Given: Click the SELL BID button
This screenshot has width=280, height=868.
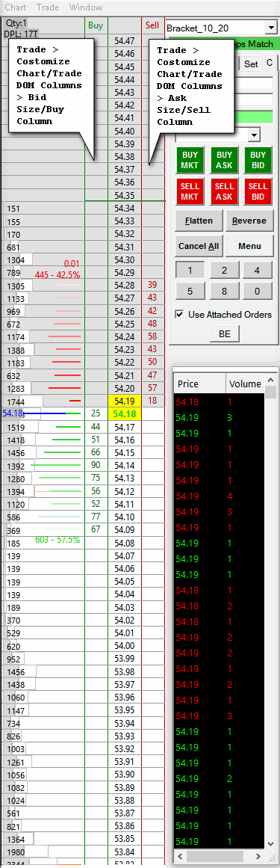Looking at the screenshot, I should (258, 191).
